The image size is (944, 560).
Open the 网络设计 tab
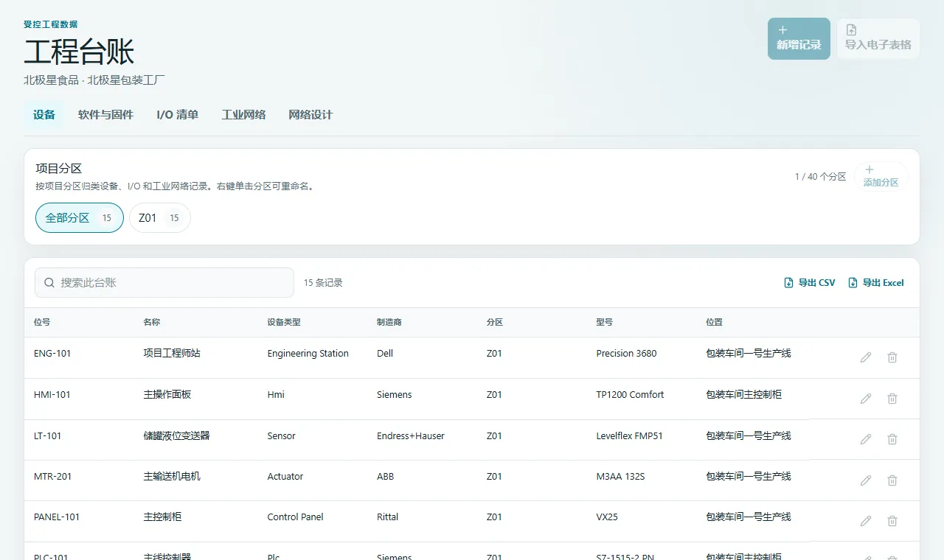click(x=310, y=115)
